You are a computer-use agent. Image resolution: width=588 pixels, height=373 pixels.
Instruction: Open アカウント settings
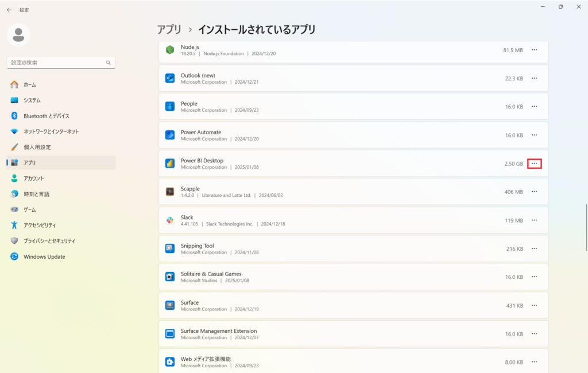(x=61, y=178)
